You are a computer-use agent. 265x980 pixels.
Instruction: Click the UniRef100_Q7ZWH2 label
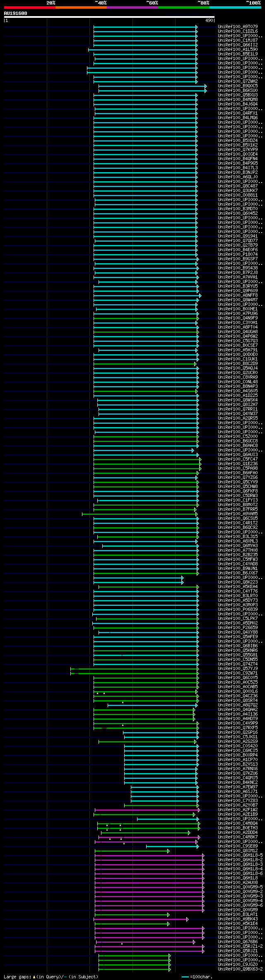click(238, 81)
